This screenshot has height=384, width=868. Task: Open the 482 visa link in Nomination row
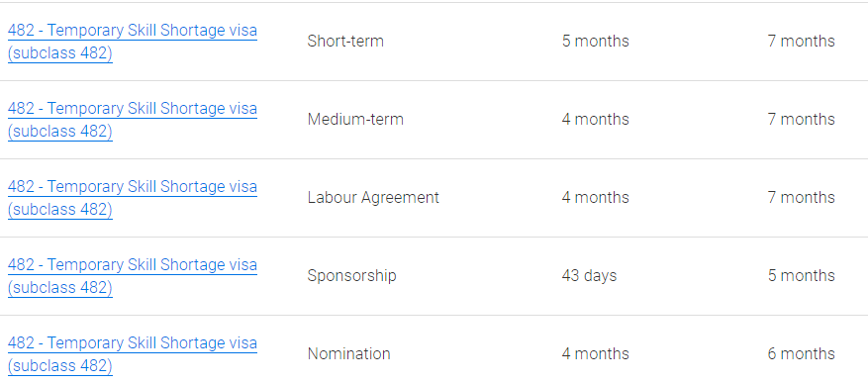tap(133, 353)
